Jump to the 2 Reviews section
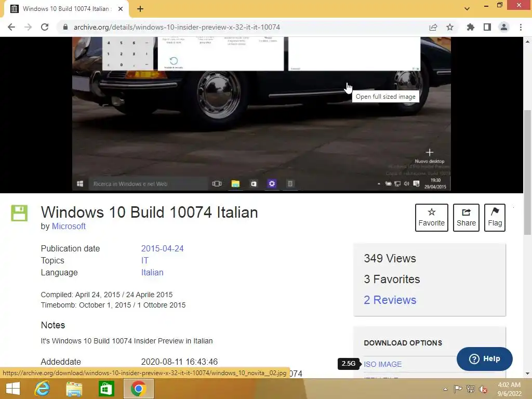This screenshot has width=532, height=399. click(390, 300)
